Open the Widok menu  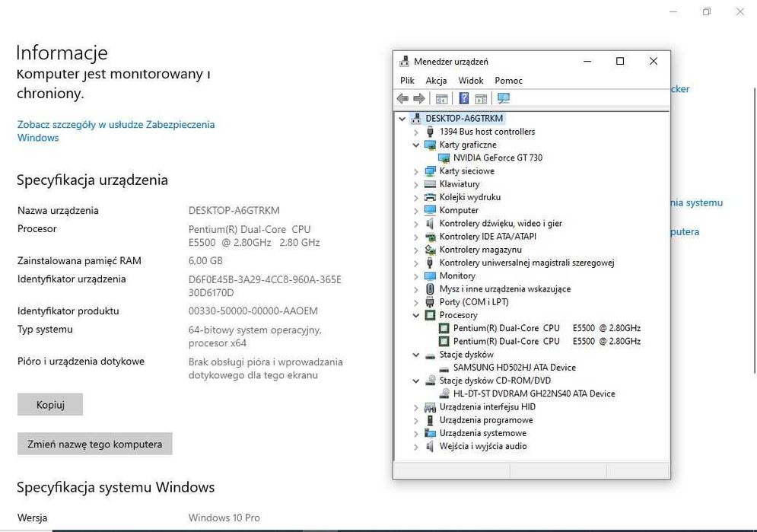(x=471, y=81)
